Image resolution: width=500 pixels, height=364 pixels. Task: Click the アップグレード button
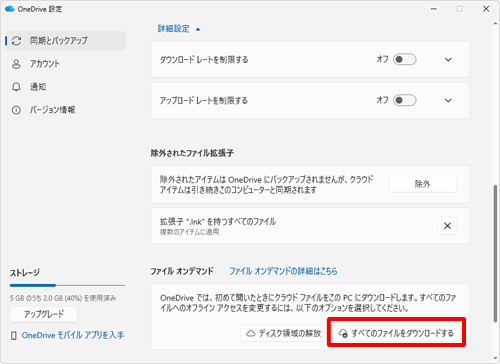tap(44, 314)
